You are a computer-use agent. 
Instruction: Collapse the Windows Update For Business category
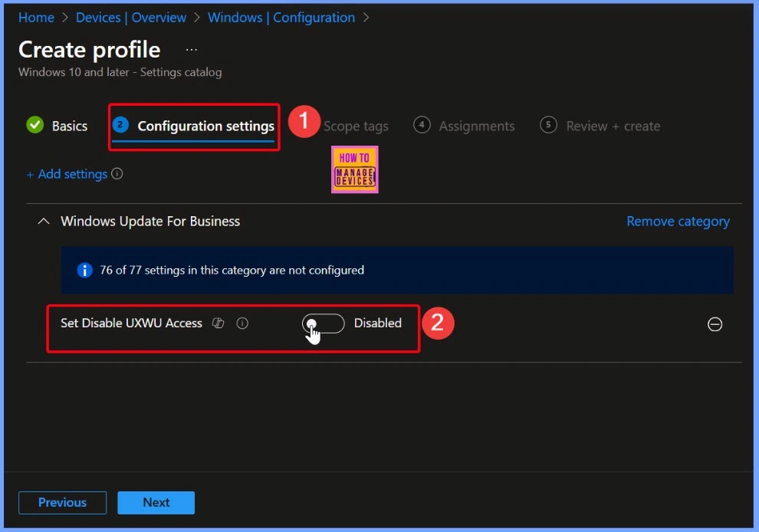pos(44,222)
